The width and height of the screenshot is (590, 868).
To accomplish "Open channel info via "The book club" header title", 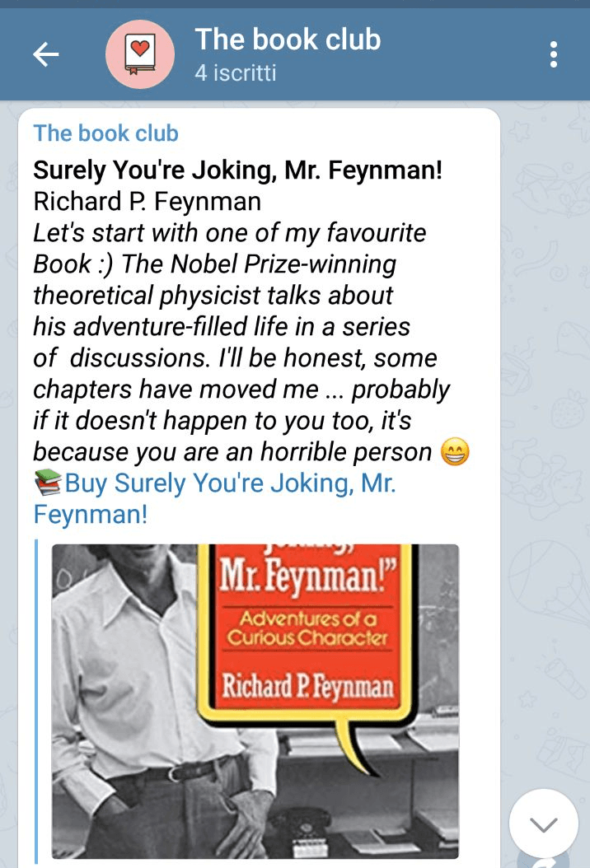I will (288, 39).
